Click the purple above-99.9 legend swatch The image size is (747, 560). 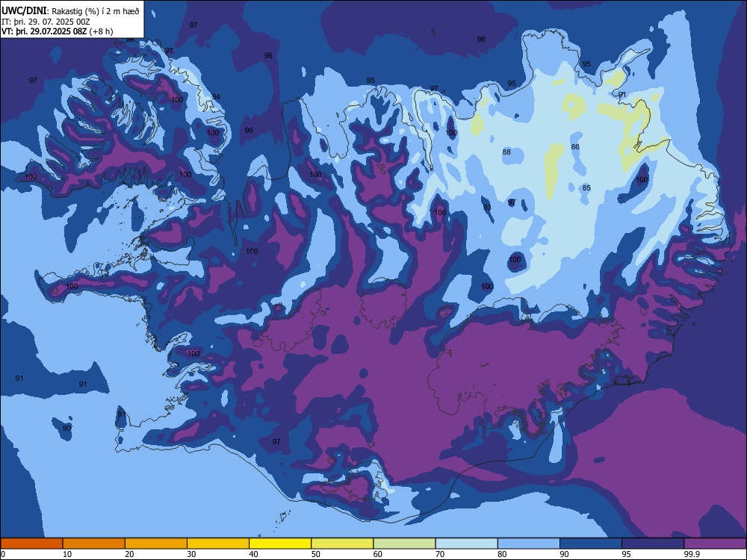pos(715,544)
